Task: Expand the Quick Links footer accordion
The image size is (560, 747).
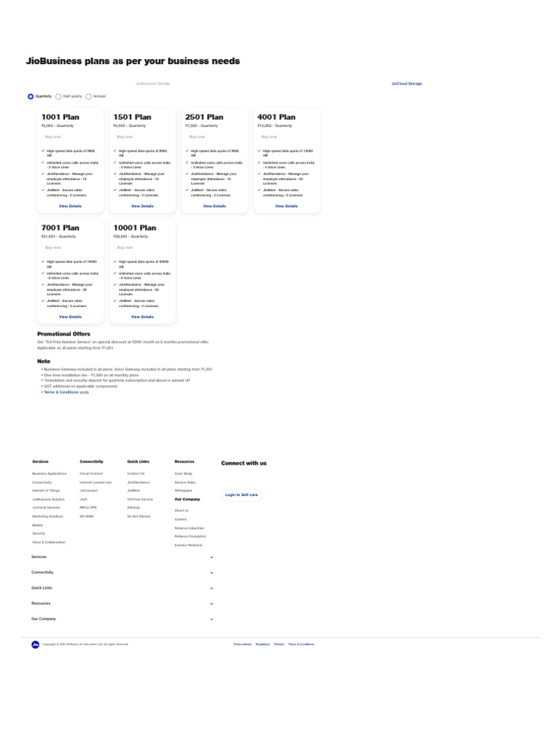Action: [x=122, y=588]
